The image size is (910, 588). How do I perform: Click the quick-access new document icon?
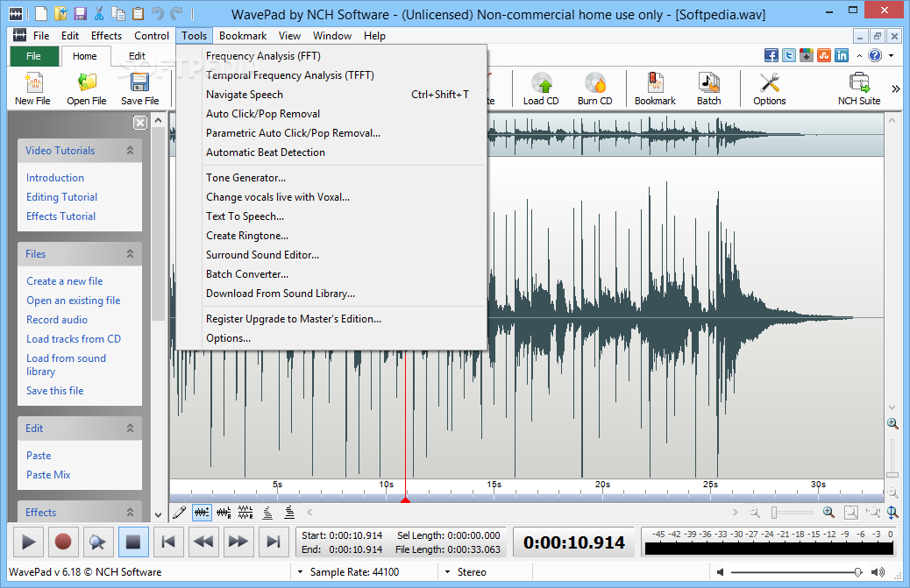click(x=40, y=13)
